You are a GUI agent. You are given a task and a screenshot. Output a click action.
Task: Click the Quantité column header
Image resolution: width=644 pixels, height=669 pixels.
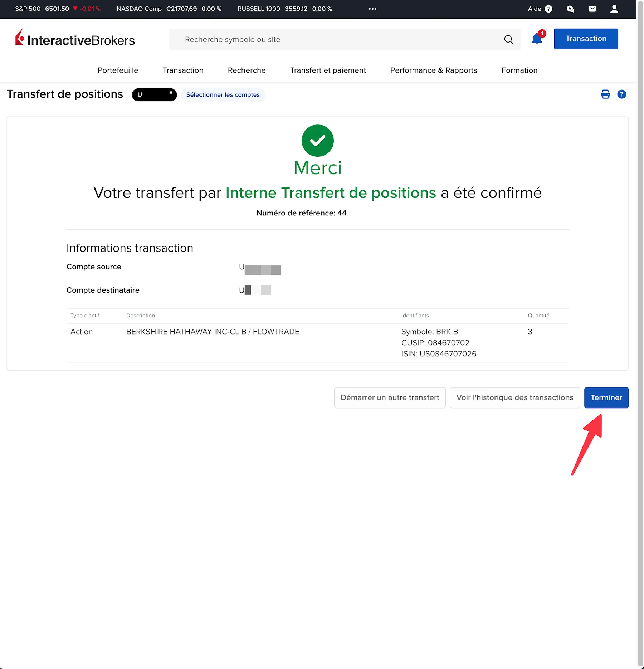538,316
